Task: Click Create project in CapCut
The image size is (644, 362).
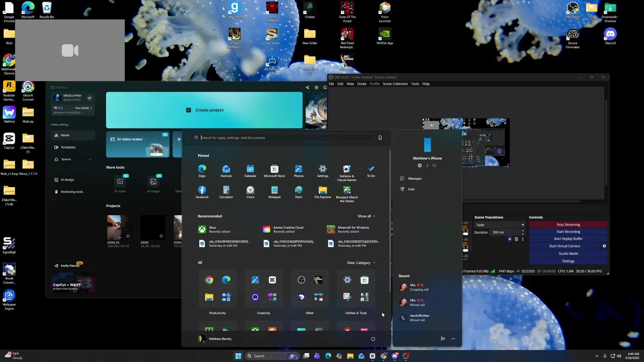Action: 204,110
